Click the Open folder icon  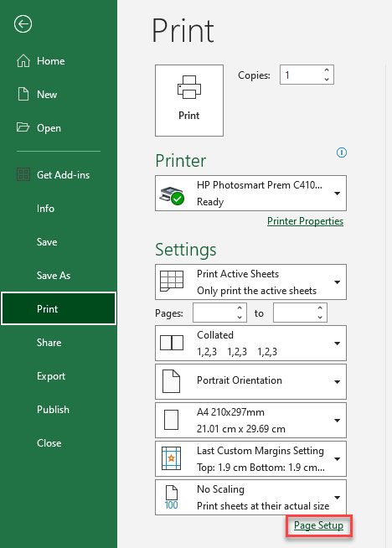[x=23, y=127]
